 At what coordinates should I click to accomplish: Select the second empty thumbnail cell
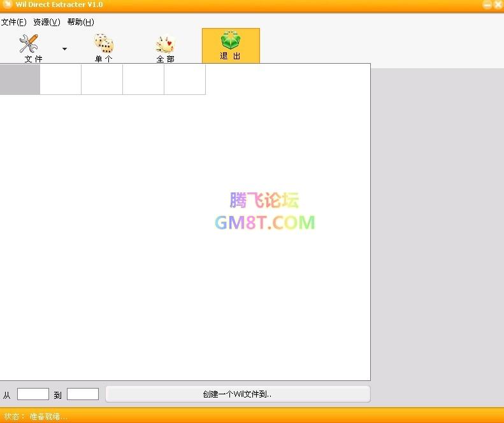[x=61, y=80]
